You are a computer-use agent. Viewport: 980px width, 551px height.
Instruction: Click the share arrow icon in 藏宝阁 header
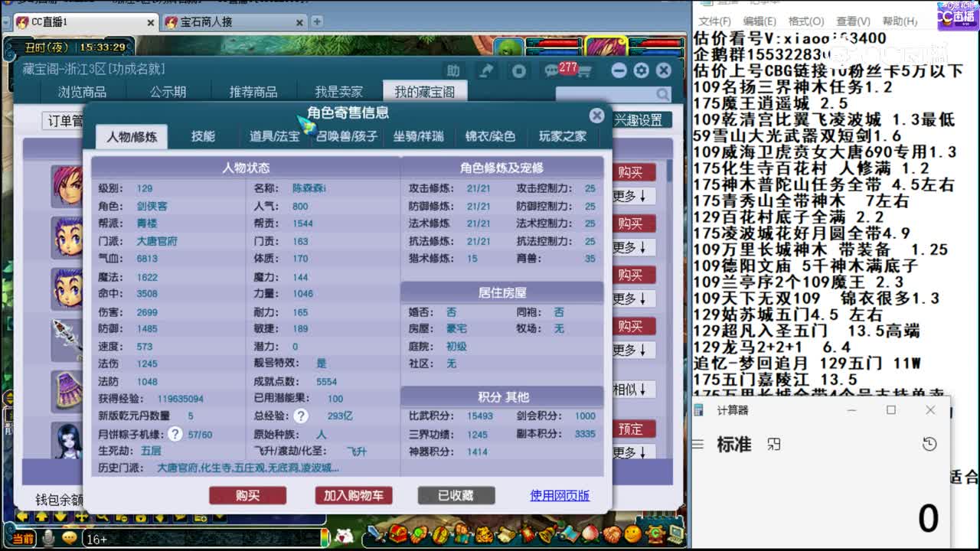tap(486, 70)
